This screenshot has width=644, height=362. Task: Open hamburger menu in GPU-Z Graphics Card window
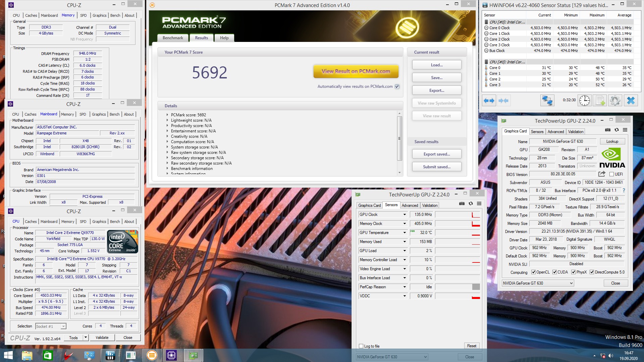click(x=625, y=130)
